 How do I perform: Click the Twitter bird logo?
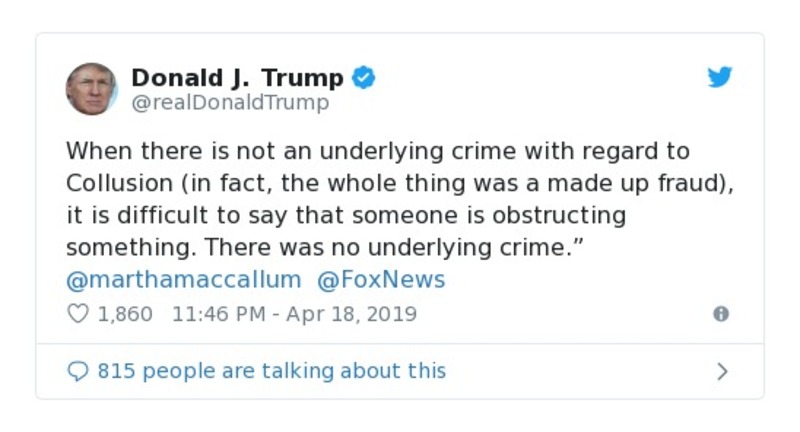720,78
